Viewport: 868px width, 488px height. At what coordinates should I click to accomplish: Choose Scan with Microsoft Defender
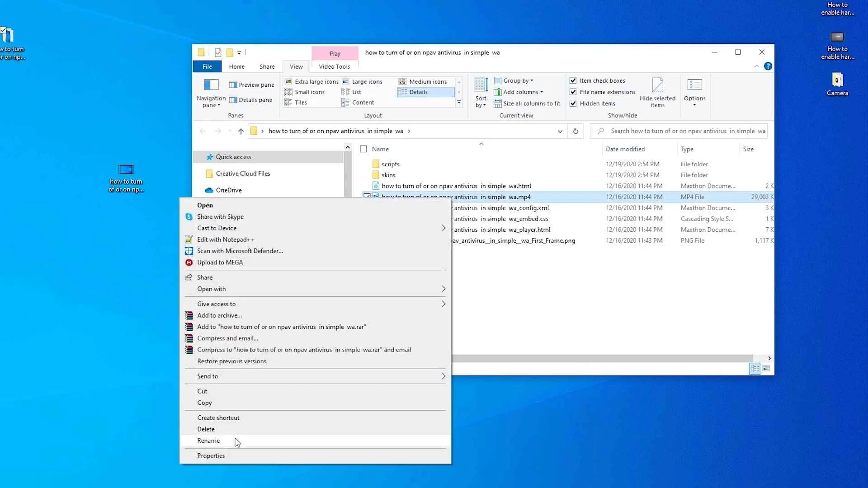[315, 251]
